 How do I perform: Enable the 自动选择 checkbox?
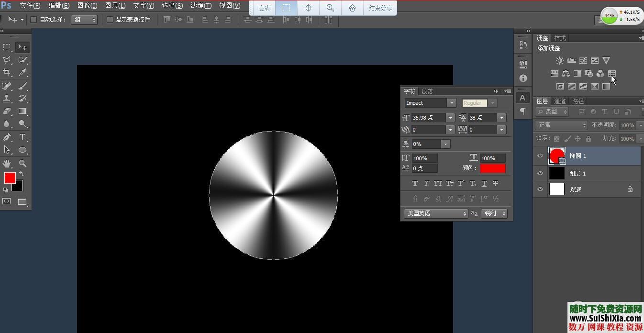(33, 20)
